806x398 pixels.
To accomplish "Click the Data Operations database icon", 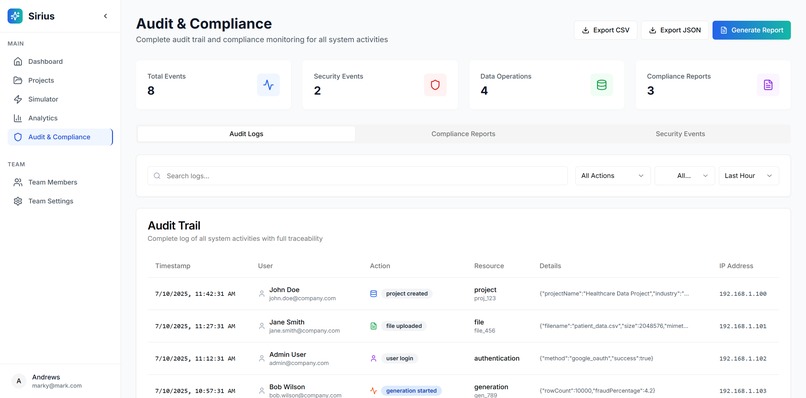I will click(601, 85).
